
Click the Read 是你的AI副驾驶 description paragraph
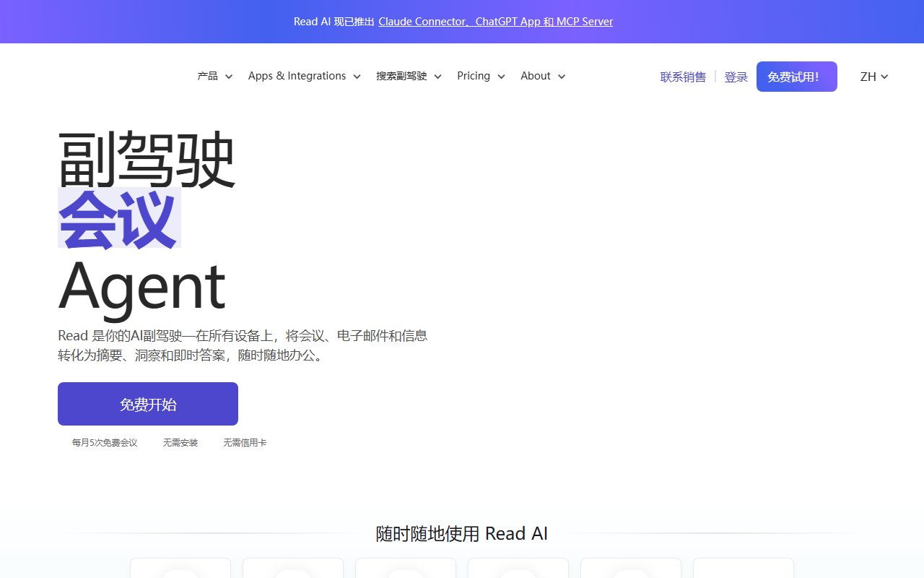tap(243, 345)
